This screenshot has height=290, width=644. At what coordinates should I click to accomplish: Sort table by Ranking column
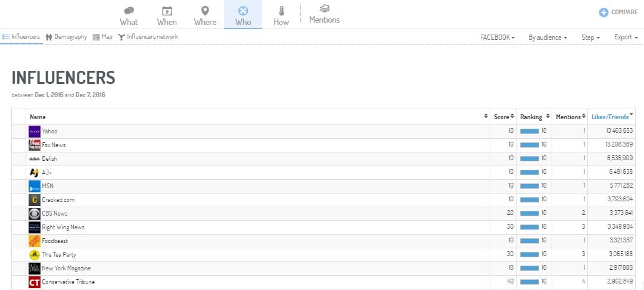(534, 117)
